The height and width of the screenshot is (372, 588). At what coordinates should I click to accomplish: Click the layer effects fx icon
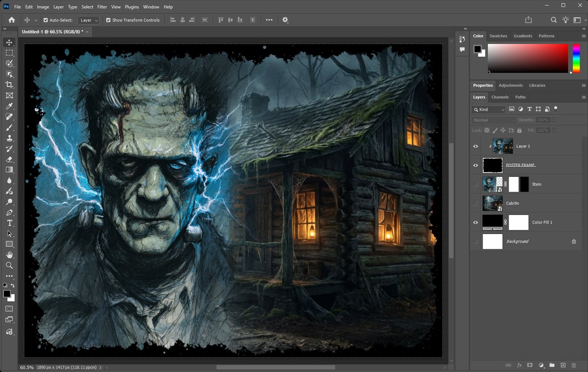tap(519, 365)
